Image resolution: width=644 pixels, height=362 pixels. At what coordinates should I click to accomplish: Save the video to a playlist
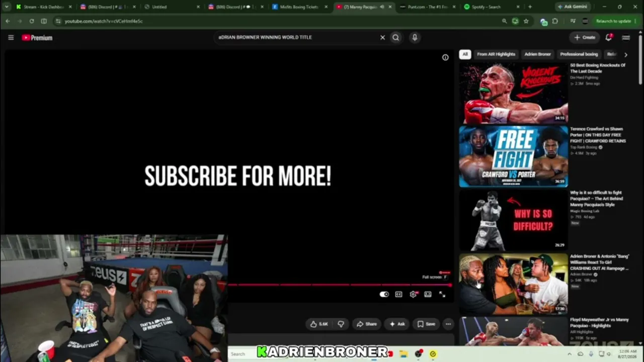coord(426,324)
